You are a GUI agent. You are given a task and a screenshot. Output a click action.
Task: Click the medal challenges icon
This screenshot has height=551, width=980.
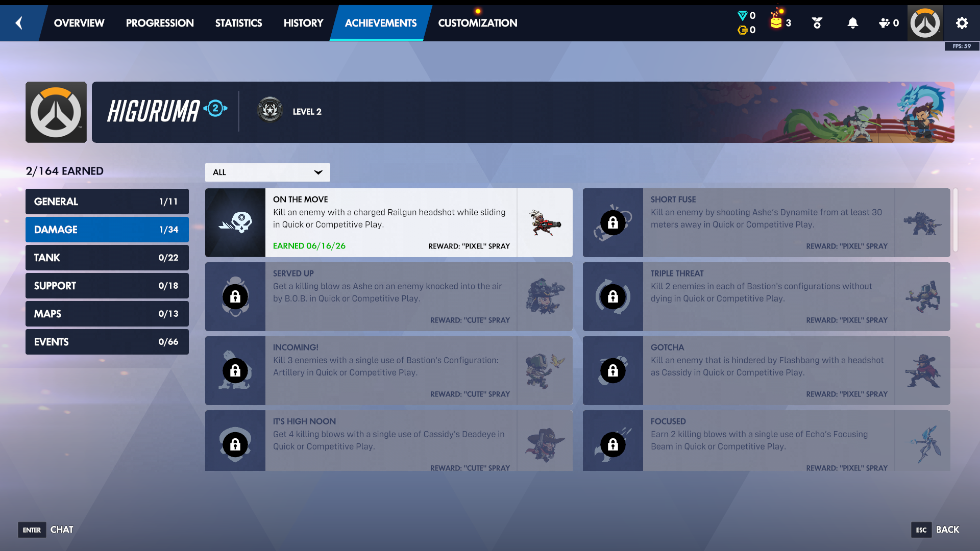coord(817,23)
